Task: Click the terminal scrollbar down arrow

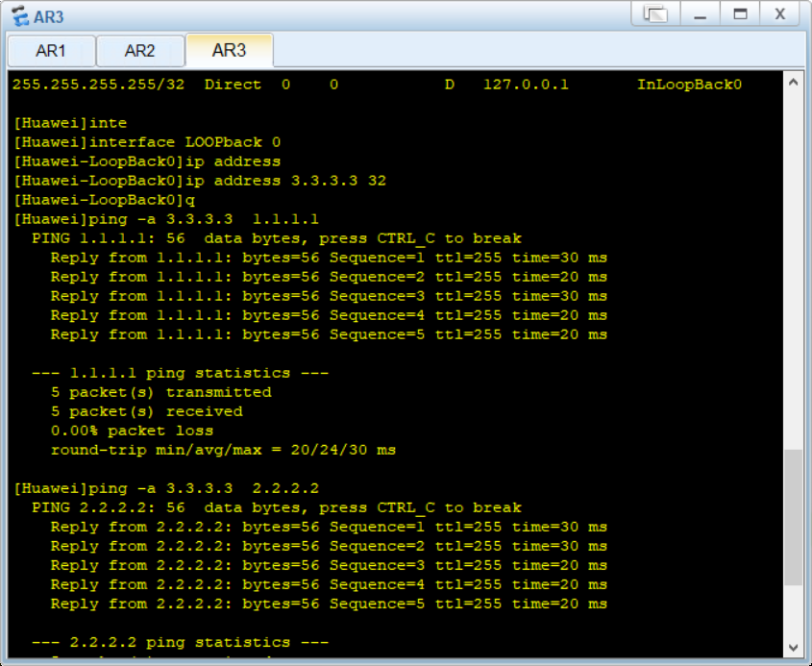Action: (x=793, y=648)
